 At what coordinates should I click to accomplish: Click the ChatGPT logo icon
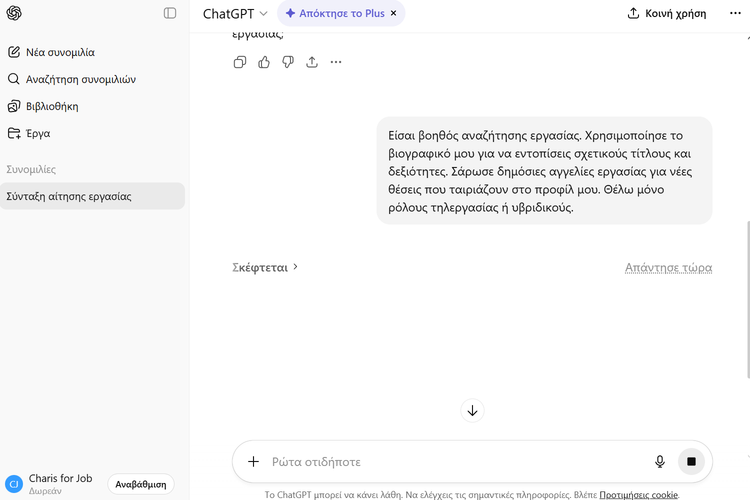[x=14, y=13]
